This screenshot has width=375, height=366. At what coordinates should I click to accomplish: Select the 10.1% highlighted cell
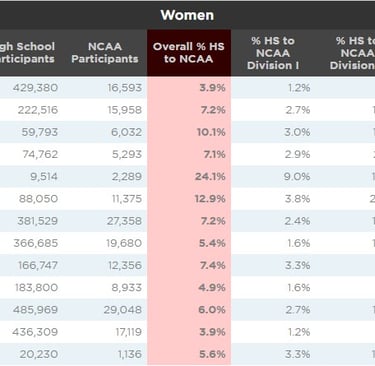211,132
